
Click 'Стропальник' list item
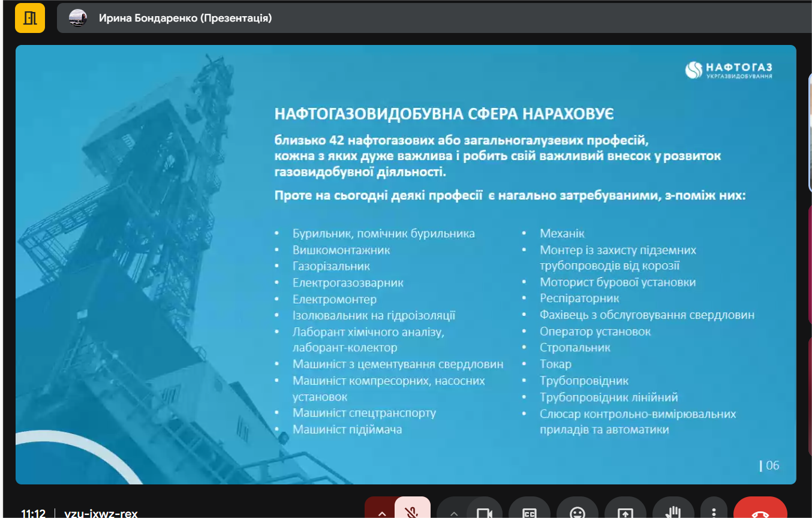(575, 347)
